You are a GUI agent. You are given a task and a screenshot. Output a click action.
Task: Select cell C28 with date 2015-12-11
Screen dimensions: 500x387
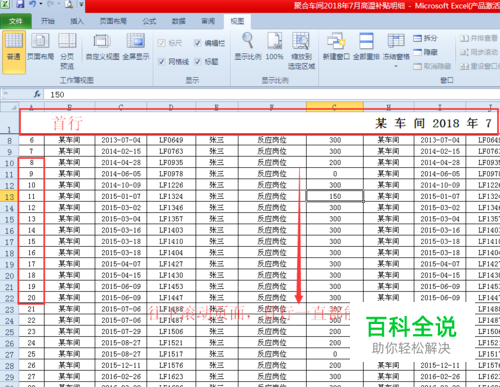tap(121, 365)
